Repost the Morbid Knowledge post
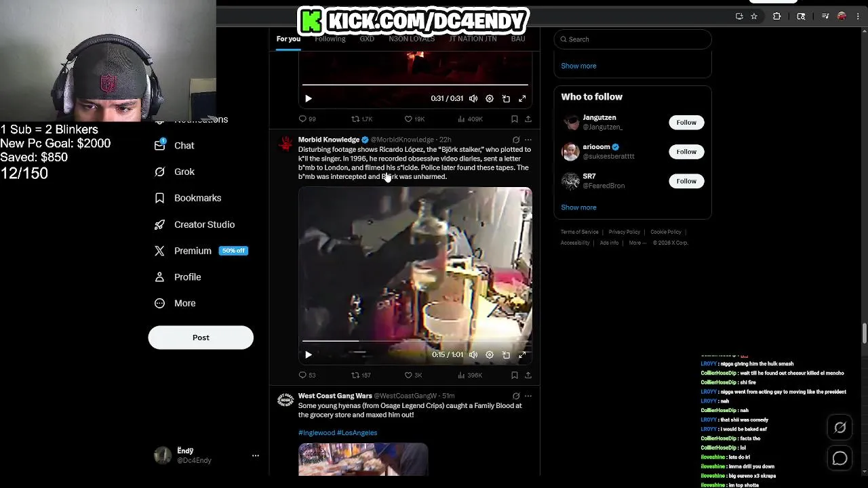The width and height of the screenshot is (868, 488). tap(361, 375)
